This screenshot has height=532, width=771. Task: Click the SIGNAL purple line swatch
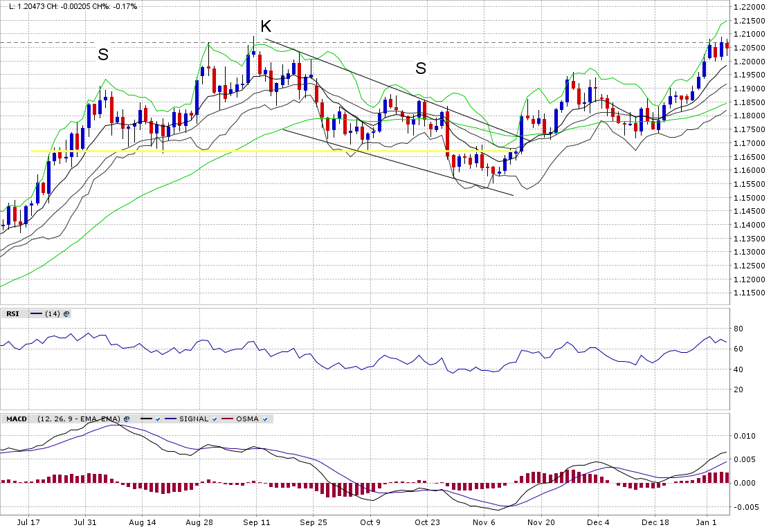pos(171,419)
